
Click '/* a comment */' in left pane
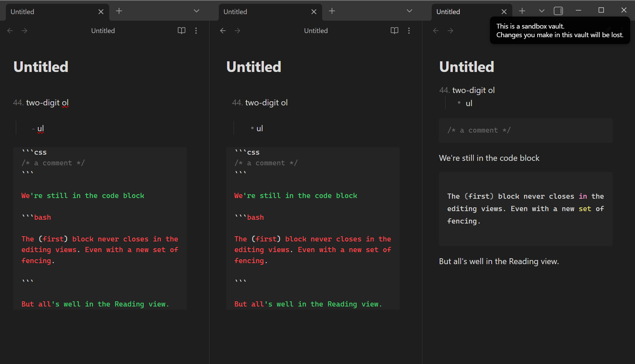(x=53, y=163)
